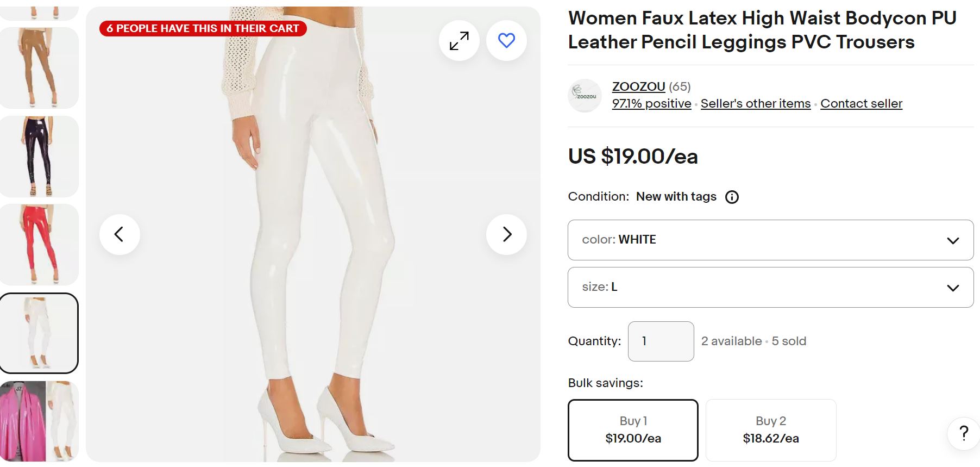Add item to watchlist with heart icon
The height and width of the screenshot is (467, 980).
506,41
